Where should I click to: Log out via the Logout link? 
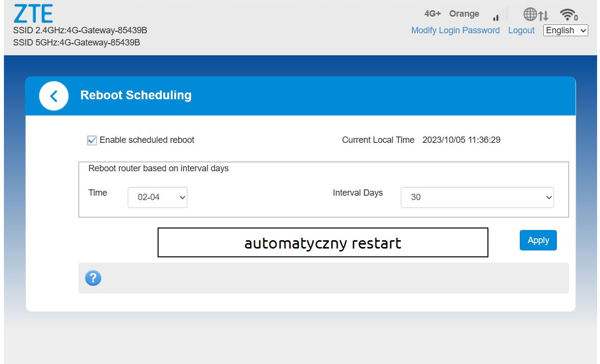pyautogui.click(x=521, y=30)
